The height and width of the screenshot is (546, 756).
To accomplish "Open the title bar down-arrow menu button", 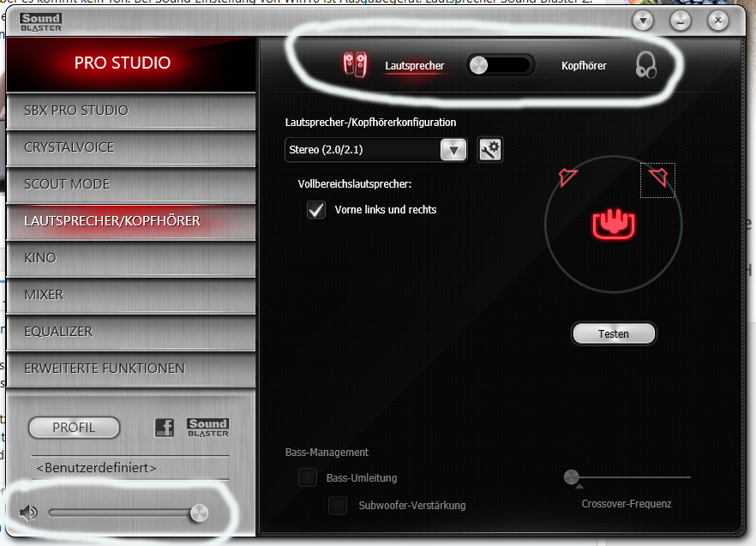I will (643, 21).
